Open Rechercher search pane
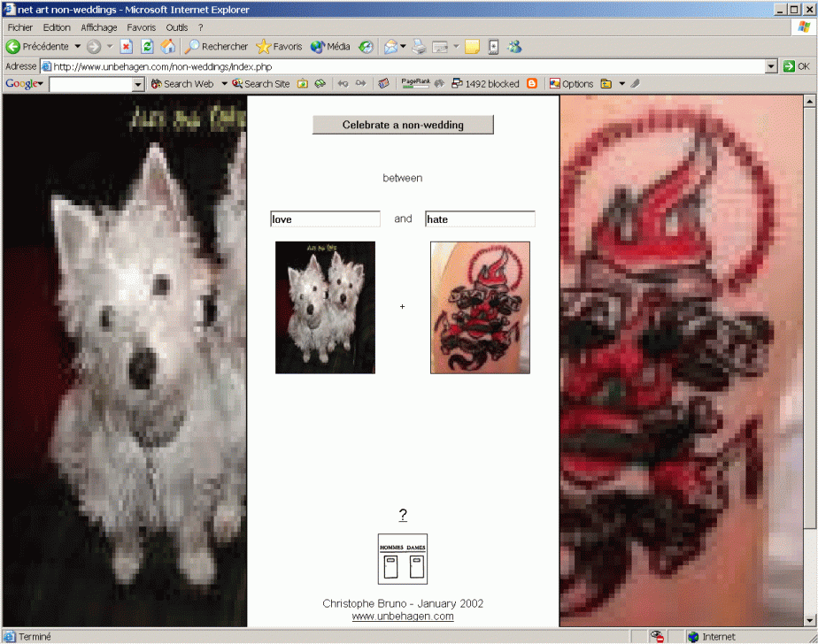818x644 pixels. [x=216, y=47]
